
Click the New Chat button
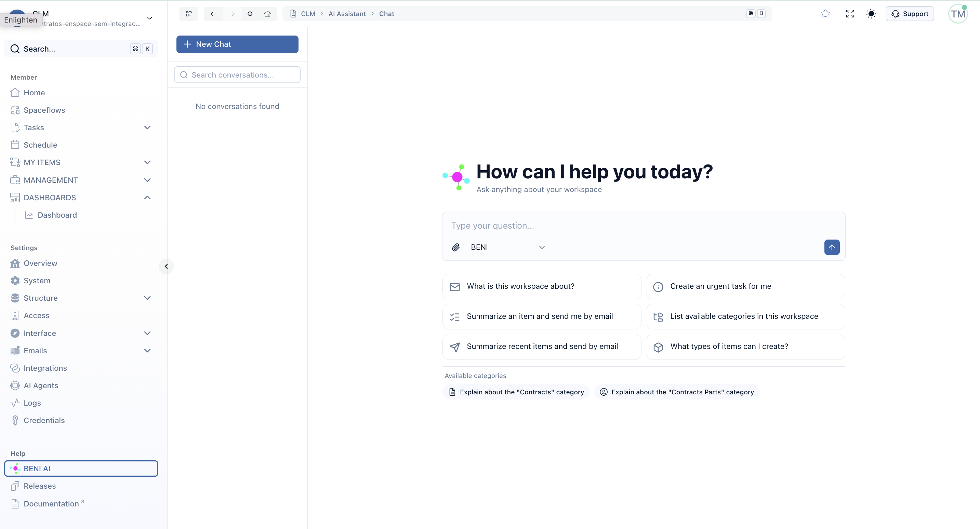237,44
